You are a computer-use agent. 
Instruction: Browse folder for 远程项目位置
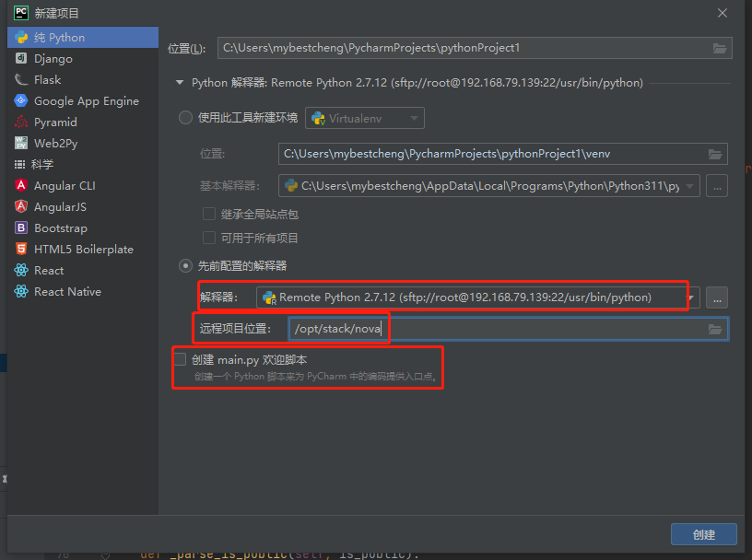tap(715, 329)
